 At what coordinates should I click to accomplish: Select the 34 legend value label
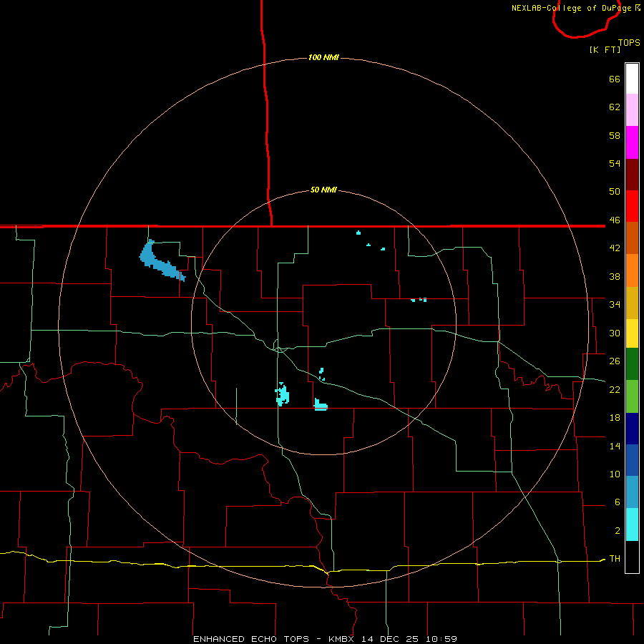tap(615, 305)
